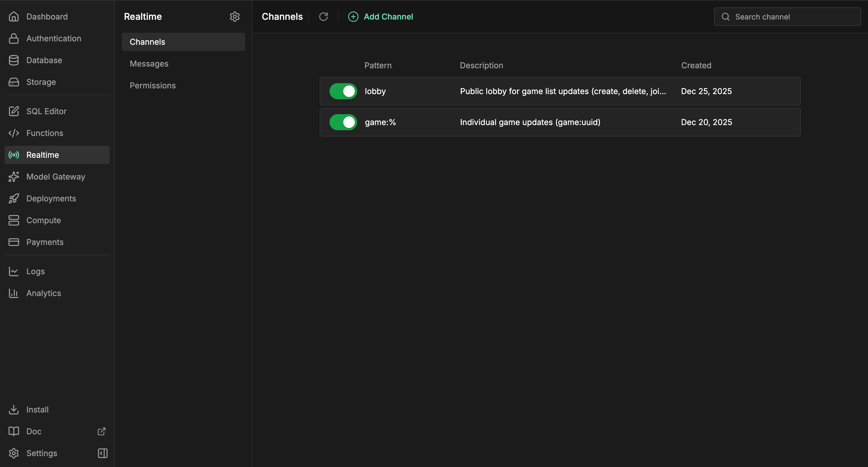Click the Install download icon
Image resolution: width=868 pixels, height=467 pixels.
pos(13,409)
